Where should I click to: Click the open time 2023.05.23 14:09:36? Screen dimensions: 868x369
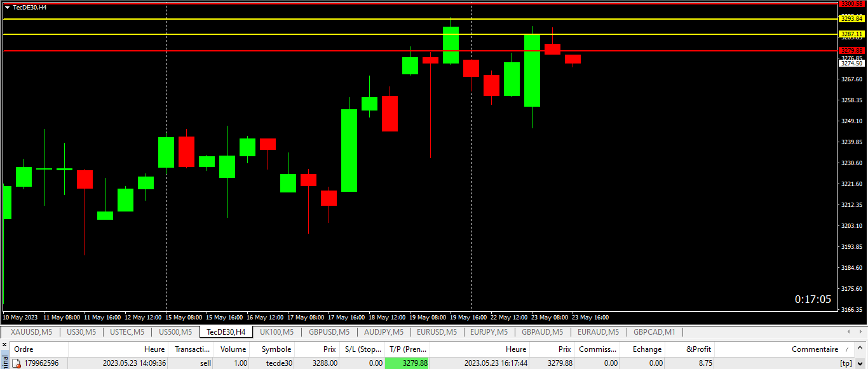(x=134, y=363)
